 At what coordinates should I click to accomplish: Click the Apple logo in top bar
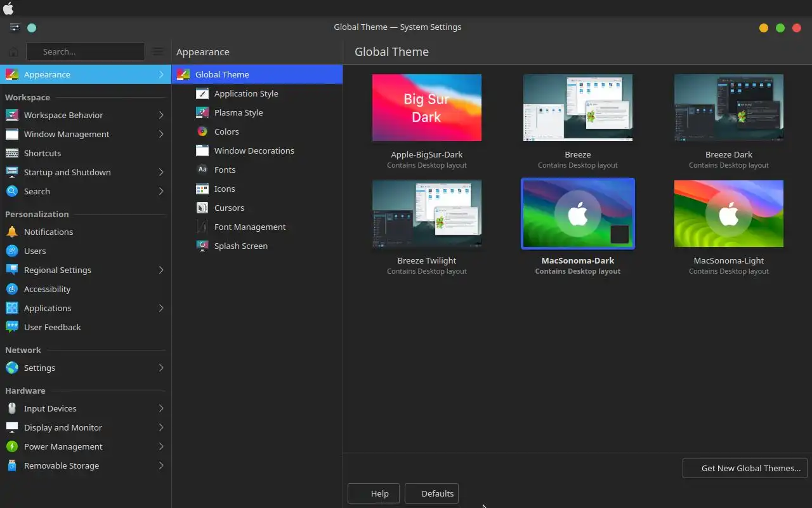(x=8, y=8)
